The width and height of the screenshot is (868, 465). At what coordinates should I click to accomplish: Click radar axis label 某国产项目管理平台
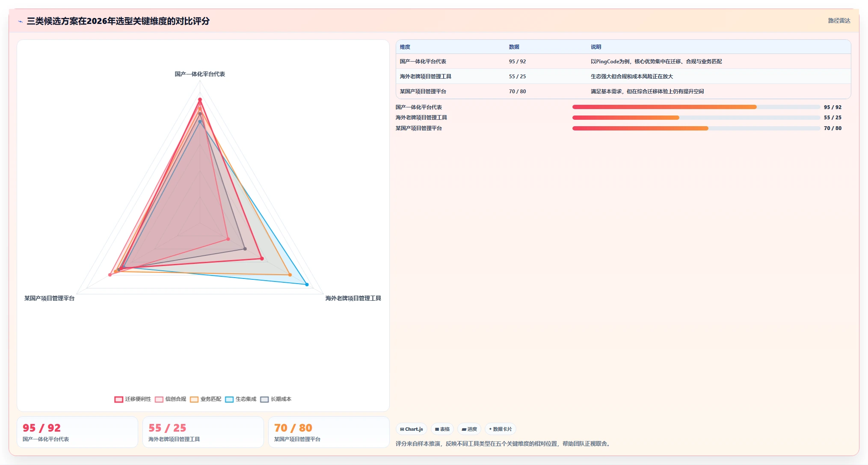point(50,298)
